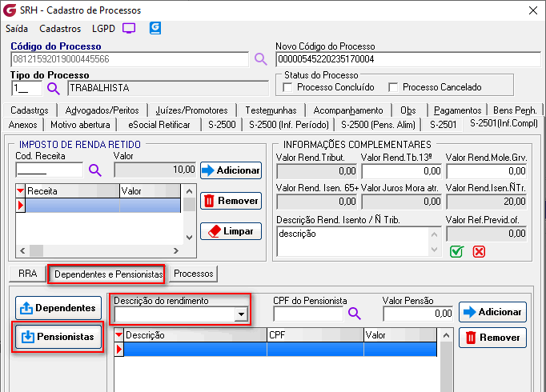
Task: Open red triangle menu in Receita grid header
Action: tap(21, 191)
